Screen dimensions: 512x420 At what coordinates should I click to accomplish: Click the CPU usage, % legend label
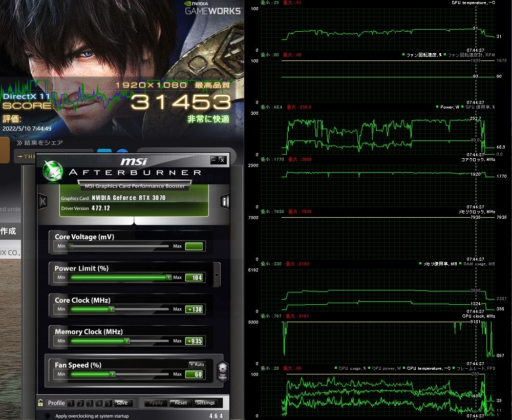click(352, 368)
